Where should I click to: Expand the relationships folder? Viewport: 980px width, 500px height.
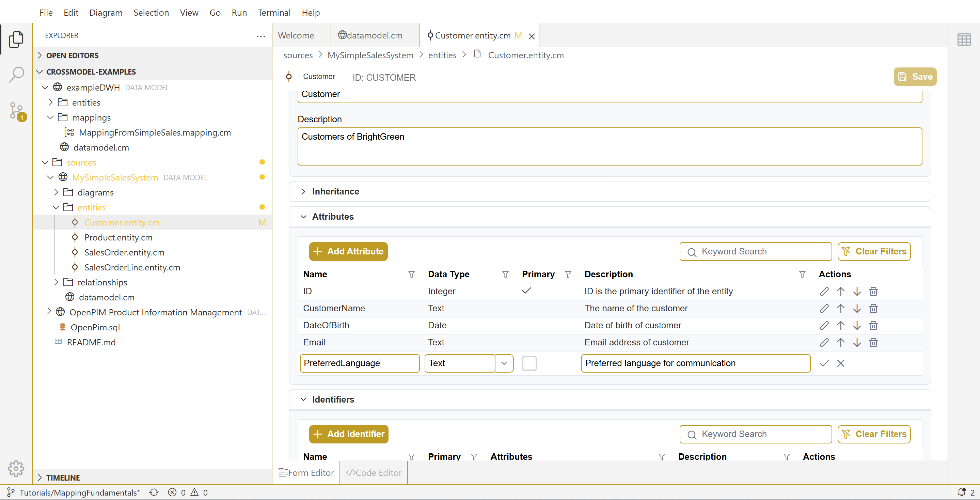click(x=102, y=282)
